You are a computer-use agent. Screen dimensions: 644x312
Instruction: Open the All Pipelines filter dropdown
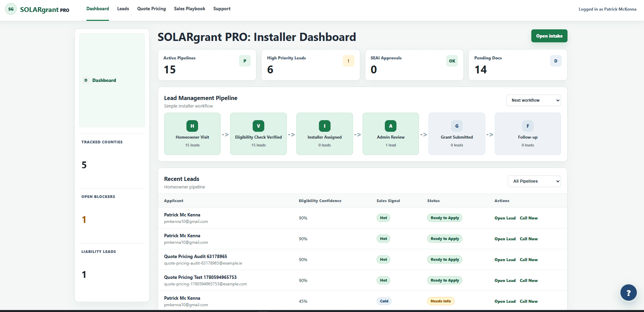click(534, 181)
